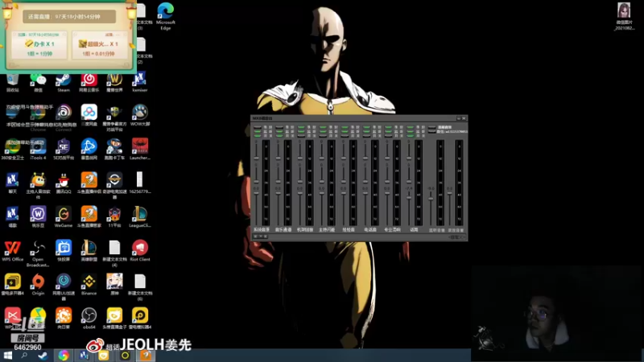Toggle the top green LED of 电话音 channel
644x362 pixels.
click(366, 128)
